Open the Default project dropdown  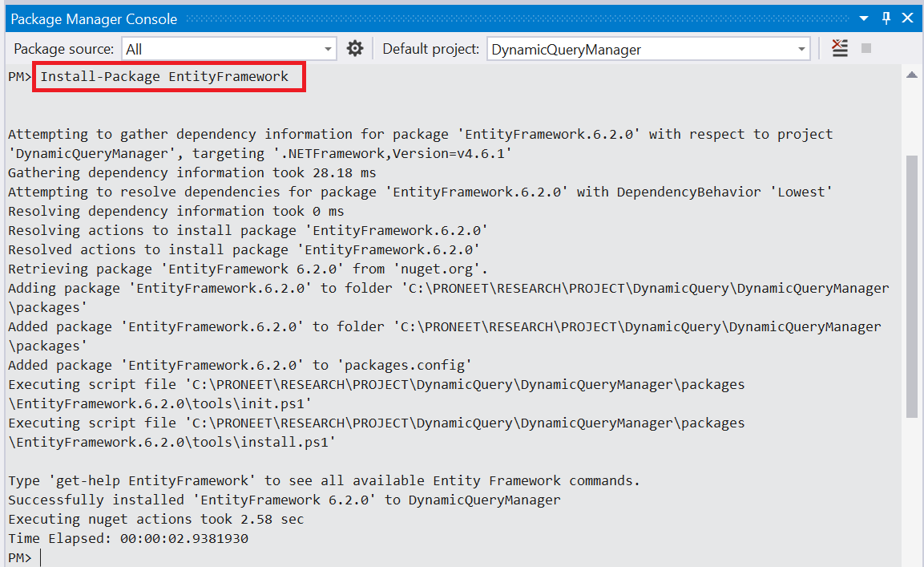point(648,49)
